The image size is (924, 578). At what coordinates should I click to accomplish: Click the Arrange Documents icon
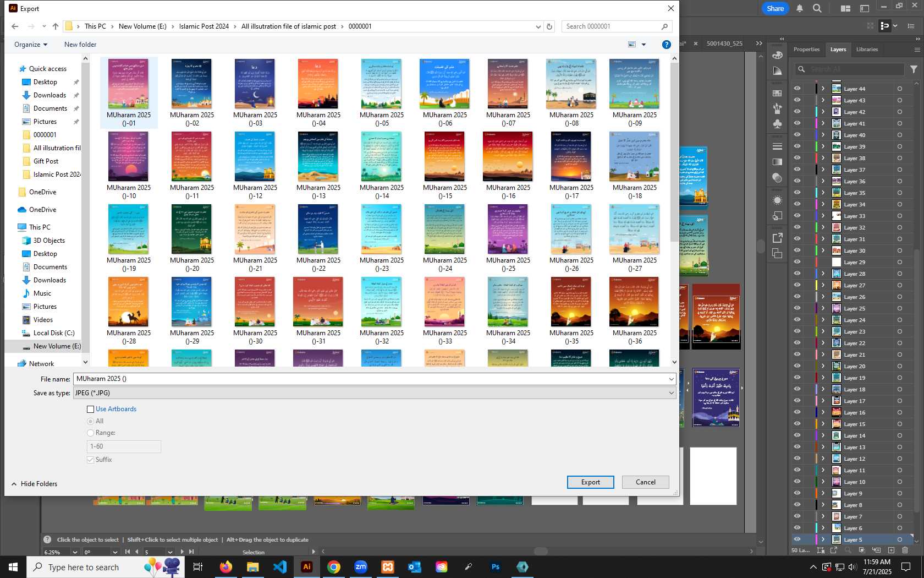pos(845,8)
